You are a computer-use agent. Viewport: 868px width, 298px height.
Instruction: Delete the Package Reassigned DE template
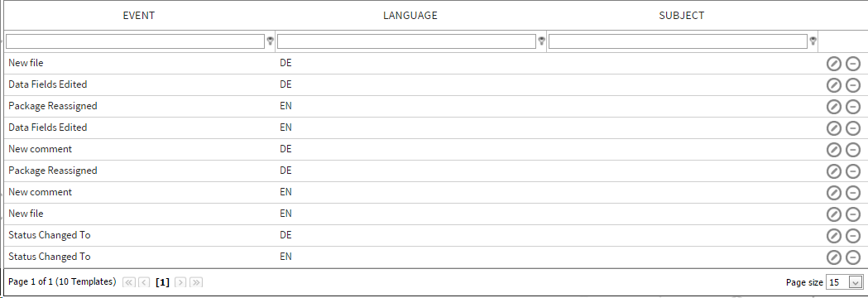click(x=853, y=171)
